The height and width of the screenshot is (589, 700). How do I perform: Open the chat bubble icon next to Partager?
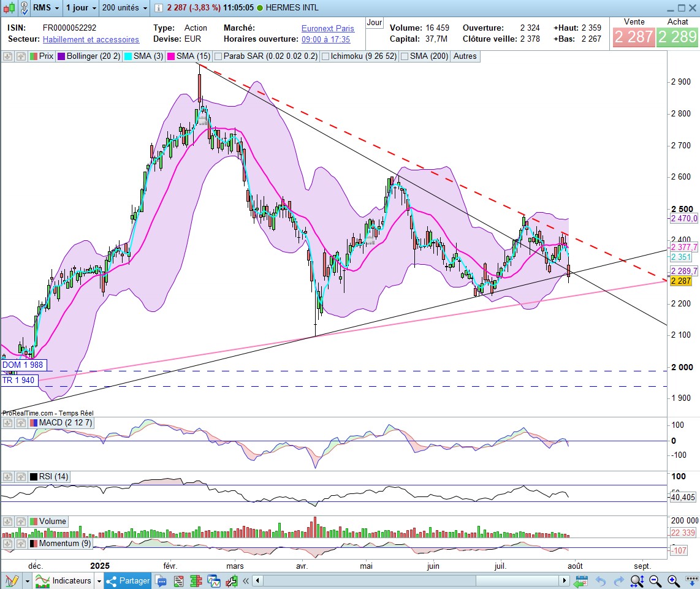click(x=161, y=580)
